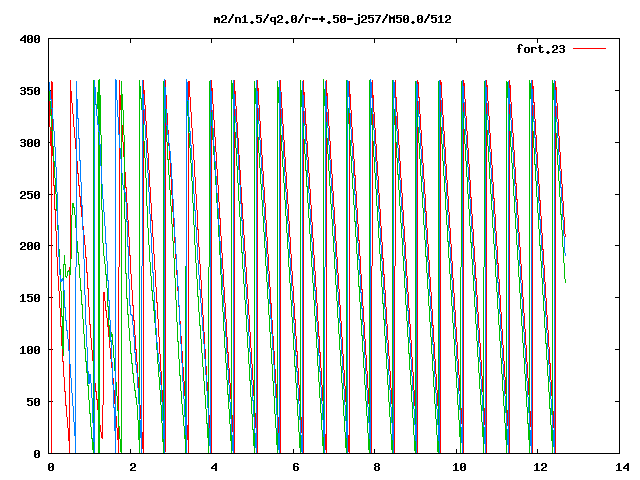640x480 pixels.
Task: Click y-axis label 400
Action: tap(30, 39)
